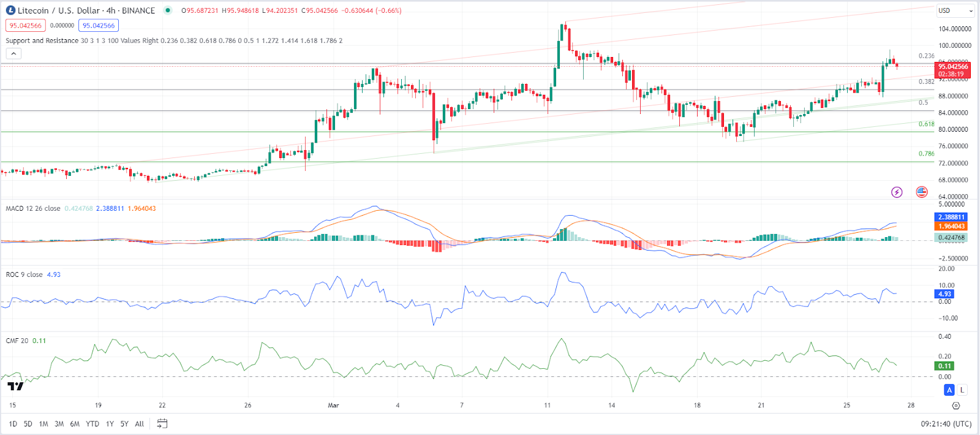
Task: Click the 104.000000 price axis level
Action: (955, 29)
